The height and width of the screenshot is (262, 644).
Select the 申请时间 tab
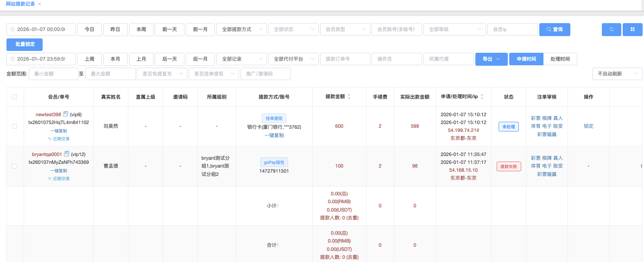tap(526, 59)
